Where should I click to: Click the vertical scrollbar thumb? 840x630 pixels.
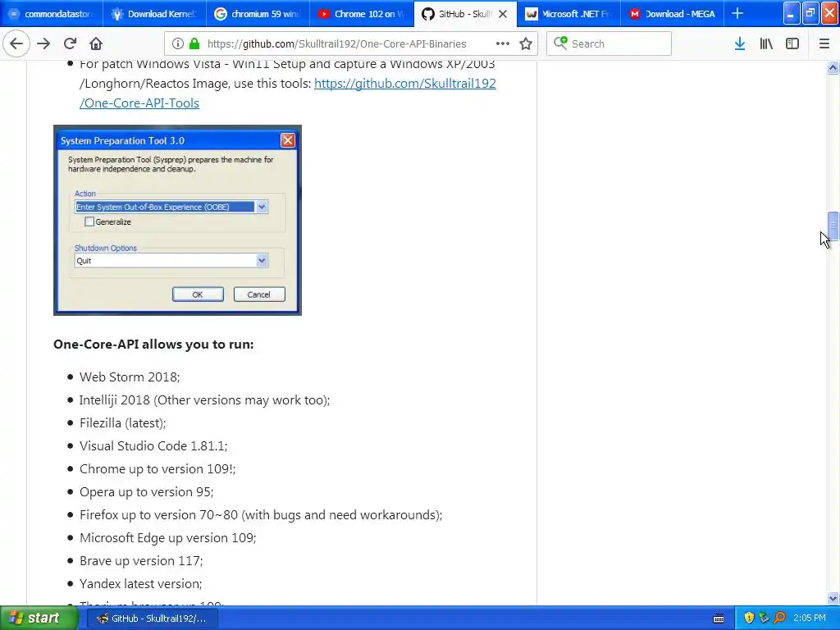[833, 226]
